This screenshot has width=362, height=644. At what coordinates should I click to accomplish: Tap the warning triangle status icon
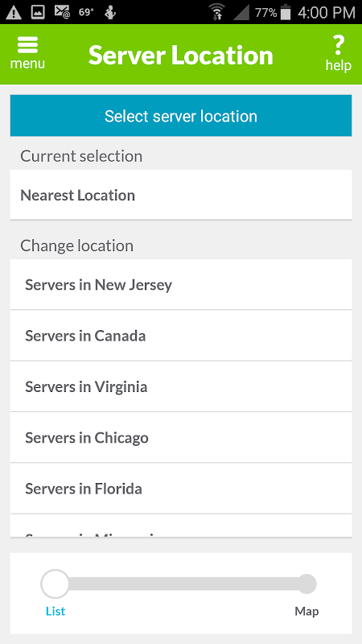[14, 12]
